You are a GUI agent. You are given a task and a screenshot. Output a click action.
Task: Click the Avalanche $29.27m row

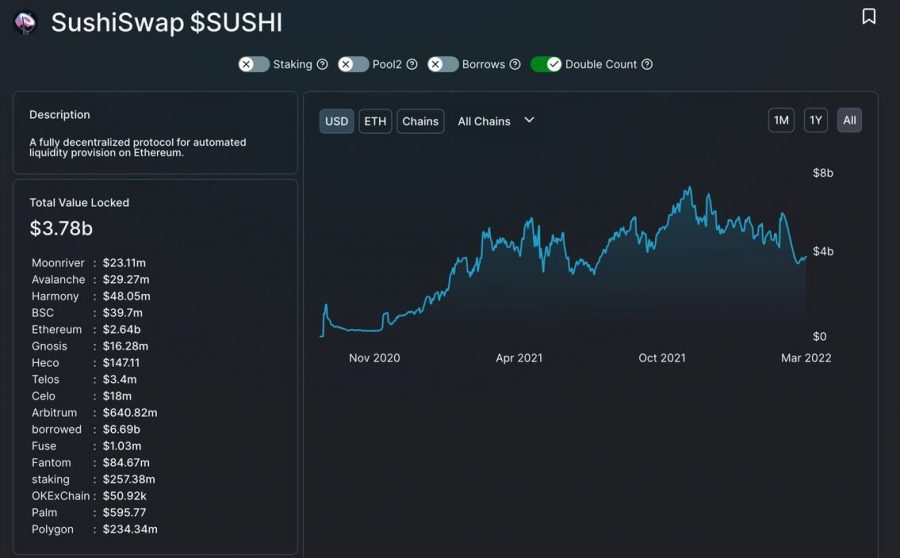(90, 280)
